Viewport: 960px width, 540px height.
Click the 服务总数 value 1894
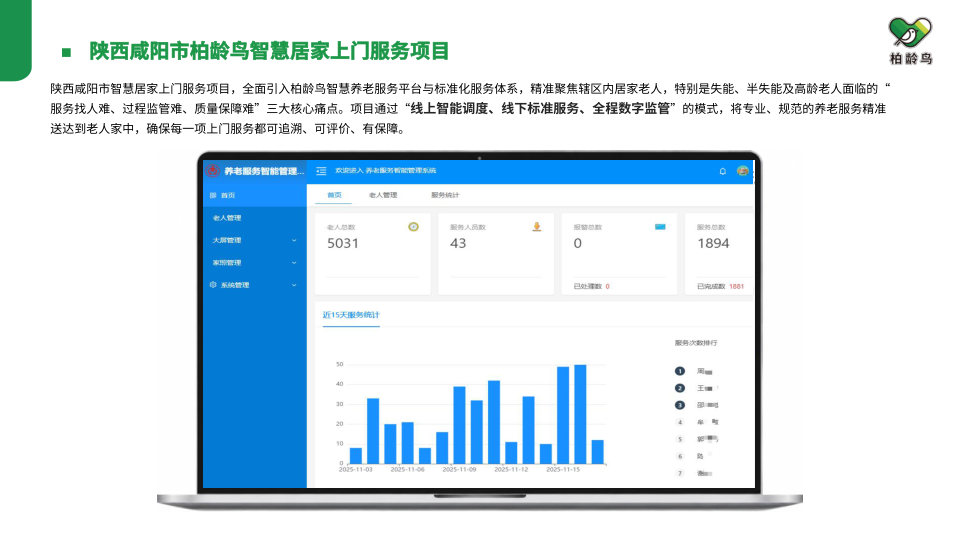pos(713,244)
